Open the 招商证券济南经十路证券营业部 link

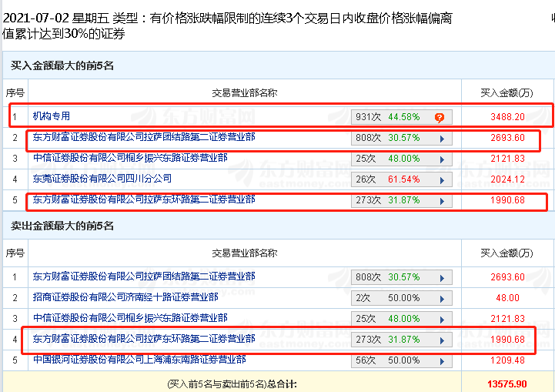pyautogui.click(x=125, y=297)
